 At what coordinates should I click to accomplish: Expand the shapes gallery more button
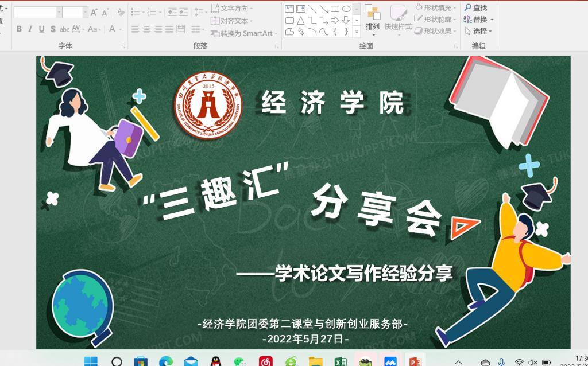(x=357, y=32)
